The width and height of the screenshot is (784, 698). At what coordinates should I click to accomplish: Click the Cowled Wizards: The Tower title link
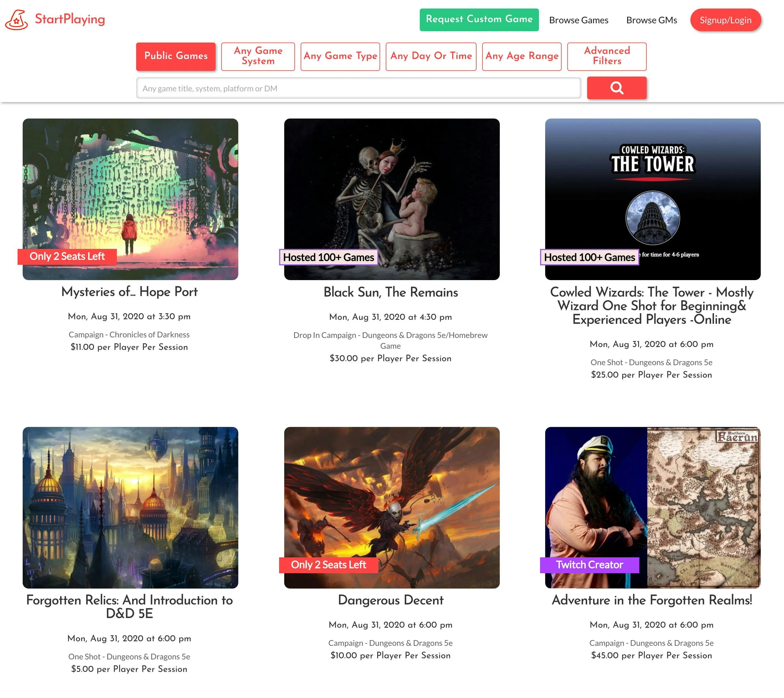click(x=652, y=306)
